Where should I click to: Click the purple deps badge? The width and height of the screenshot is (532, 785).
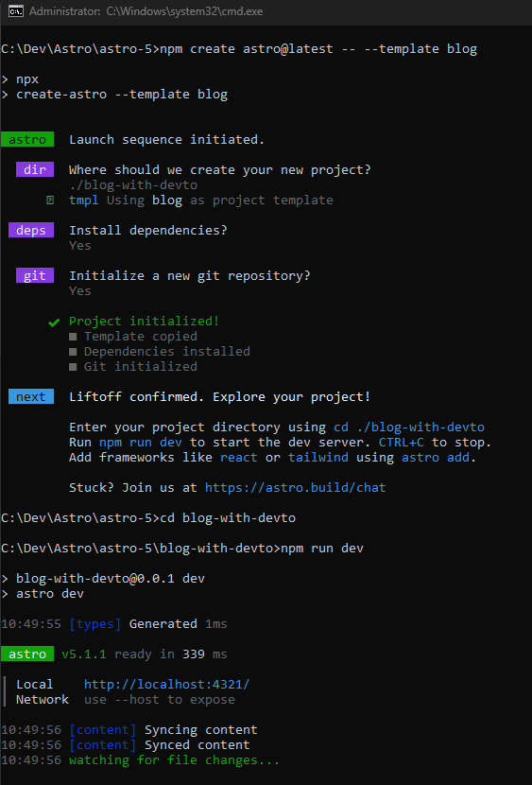point(31,230)
